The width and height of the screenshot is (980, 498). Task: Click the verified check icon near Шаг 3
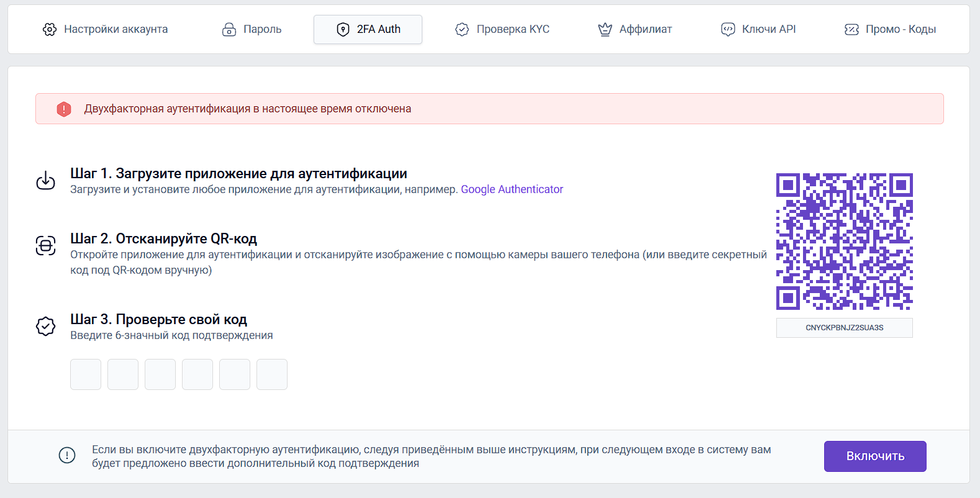[46, 326]
